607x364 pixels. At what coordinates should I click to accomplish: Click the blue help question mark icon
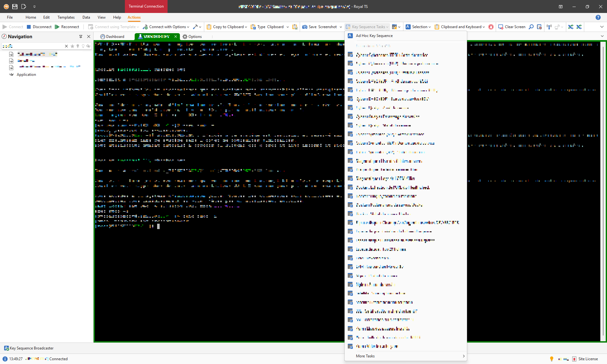[x=598, y=17]
